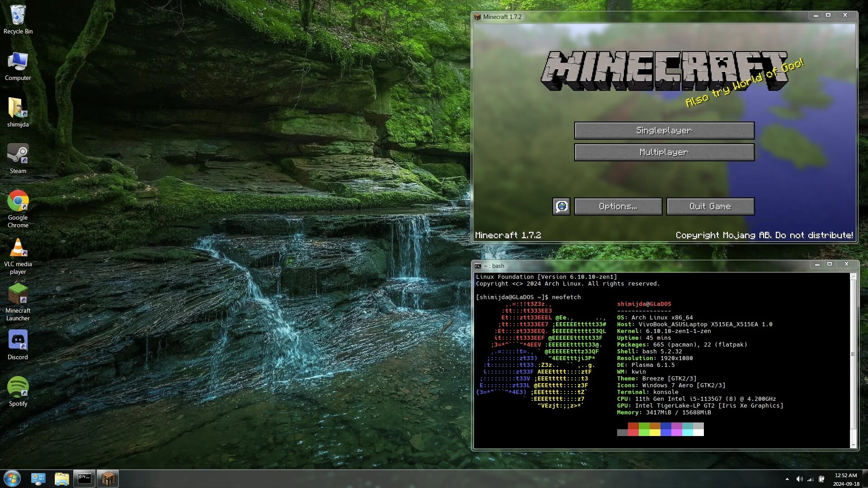Click the 'Shell: bash 5.2.32' line

point(649,352)
